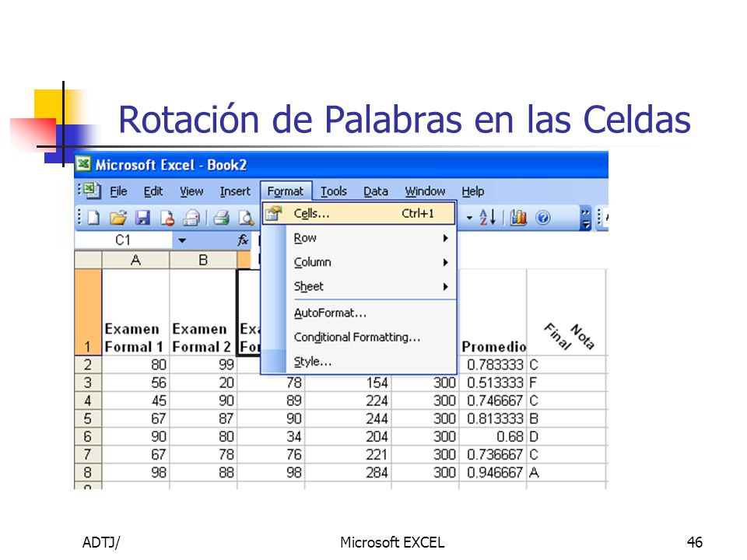Select row 2 header
The height and width of the screenshot is (560, 747).
88,365
